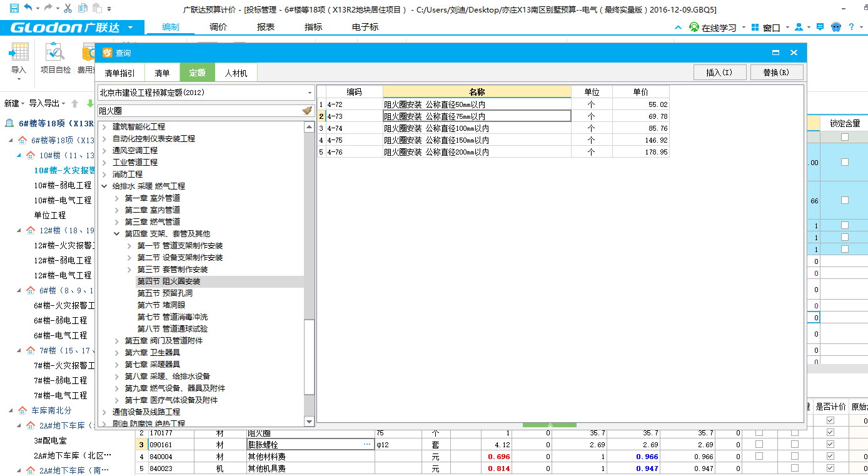Uncheck 是否计价 for 其他机具费 row

click(830, 468)
